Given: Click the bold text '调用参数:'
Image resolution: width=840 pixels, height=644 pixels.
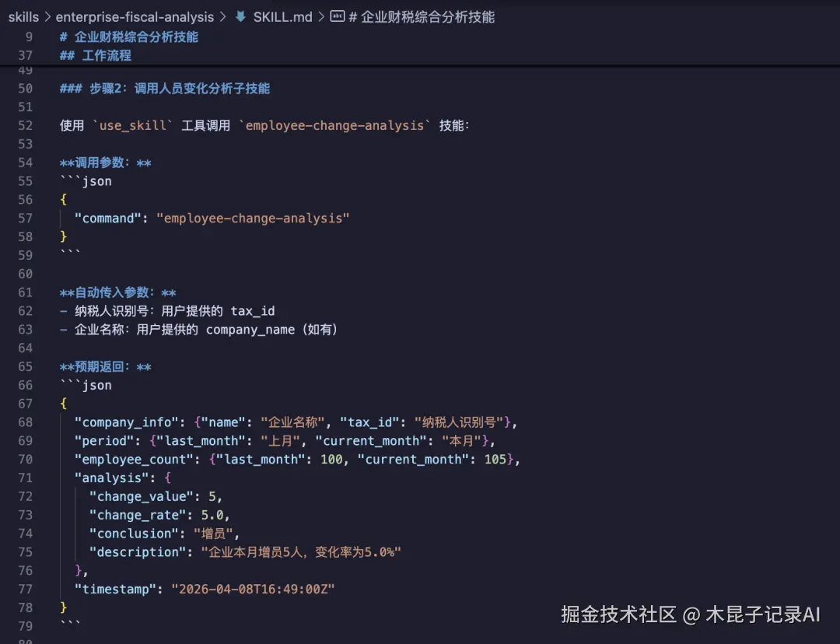Looking at the screenshot, I should coord(106,163).
